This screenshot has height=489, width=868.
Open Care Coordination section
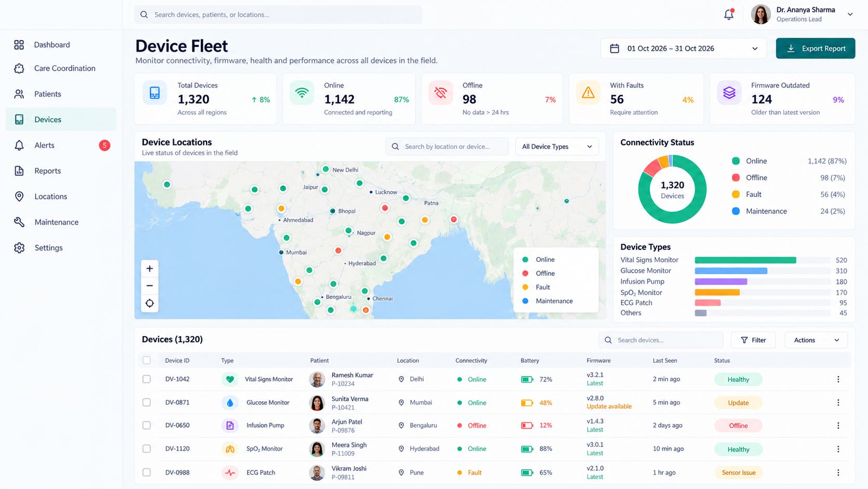[61, 68]
